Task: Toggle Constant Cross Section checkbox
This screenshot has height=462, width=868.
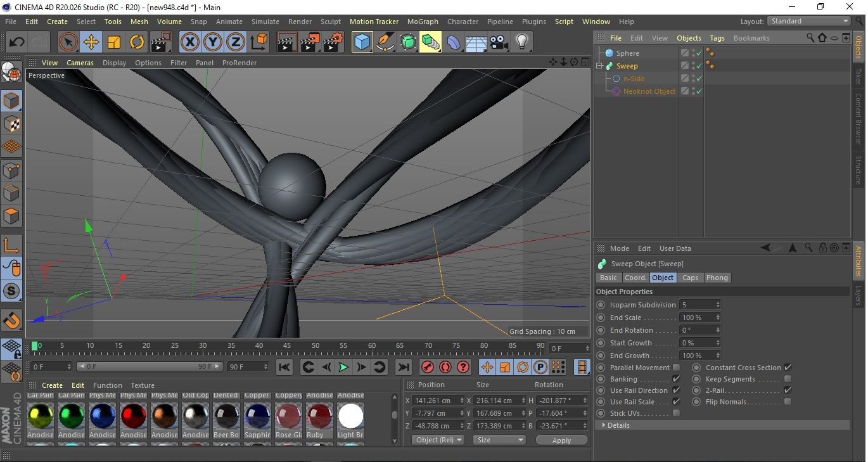Action: pyautogui.click(x=788, y=368)
